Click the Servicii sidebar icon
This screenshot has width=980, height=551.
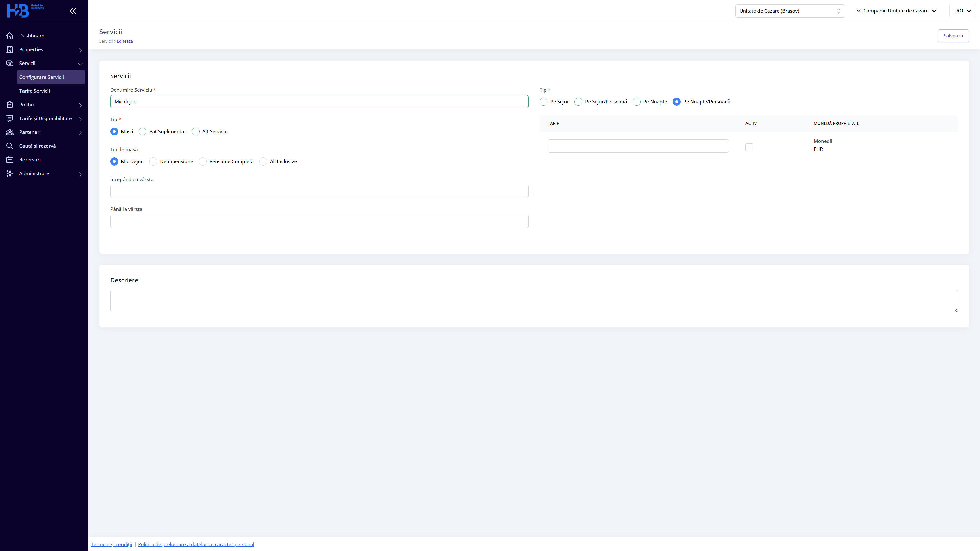tap(10, 63)
